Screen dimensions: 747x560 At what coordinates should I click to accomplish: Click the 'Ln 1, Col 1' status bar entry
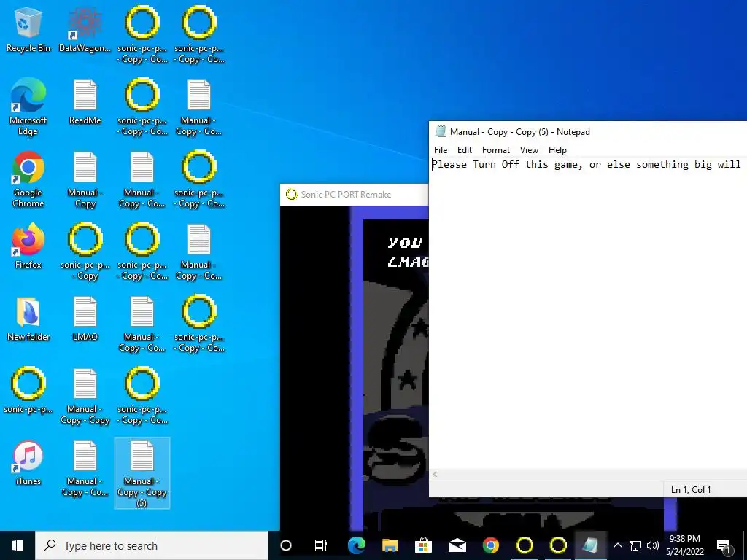[690, 489]
